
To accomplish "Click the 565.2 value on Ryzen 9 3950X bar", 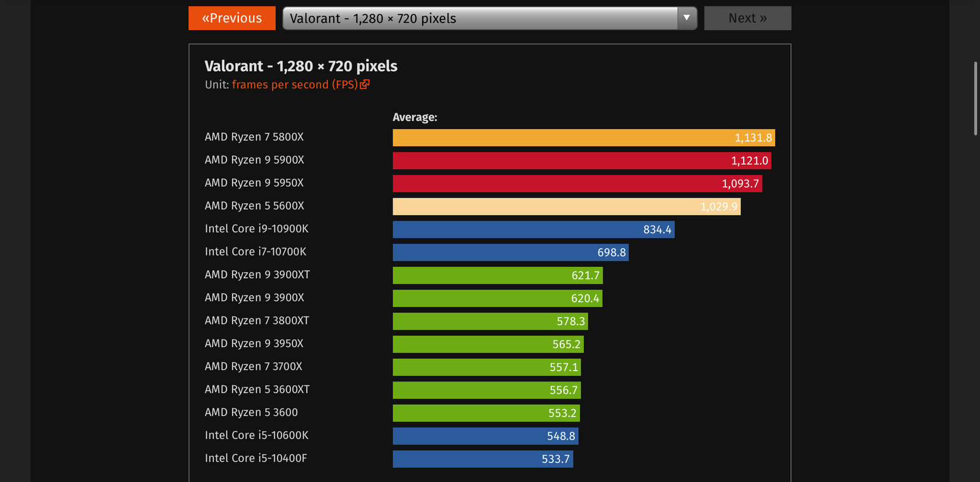I will click(567, 345).
